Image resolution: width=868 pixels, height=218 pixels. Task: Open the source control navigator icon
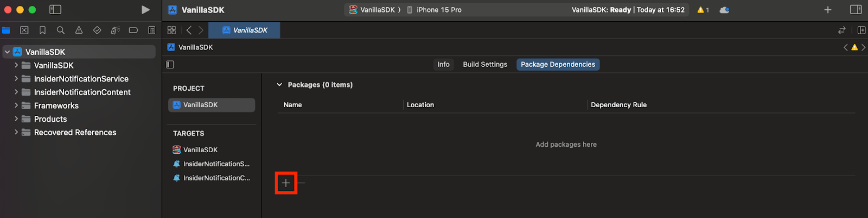click(24, 30)
